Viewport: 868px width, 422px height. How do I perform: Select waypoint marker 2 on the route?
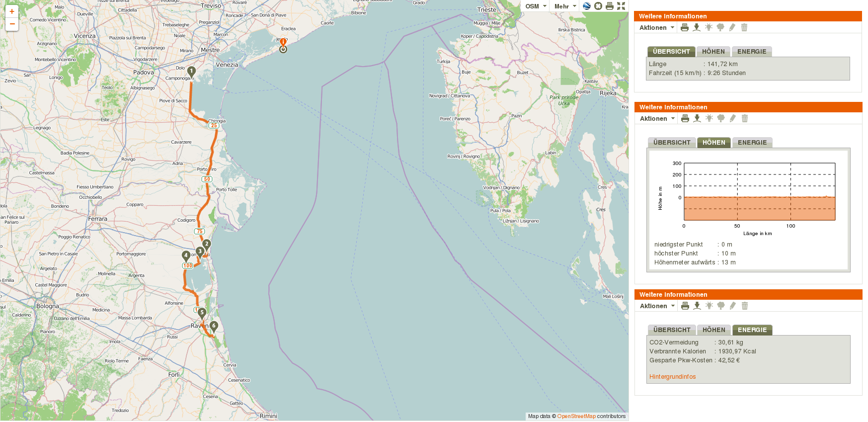[207, 245]
